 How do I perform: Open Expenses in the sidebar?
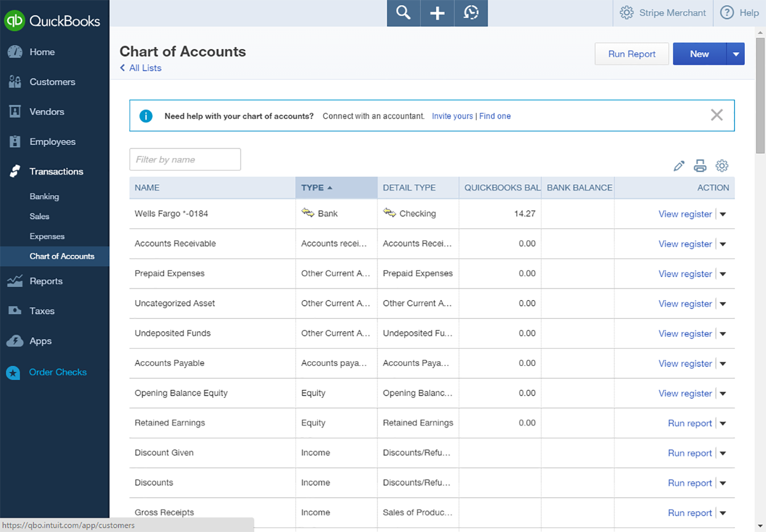(x=47, y=236)
